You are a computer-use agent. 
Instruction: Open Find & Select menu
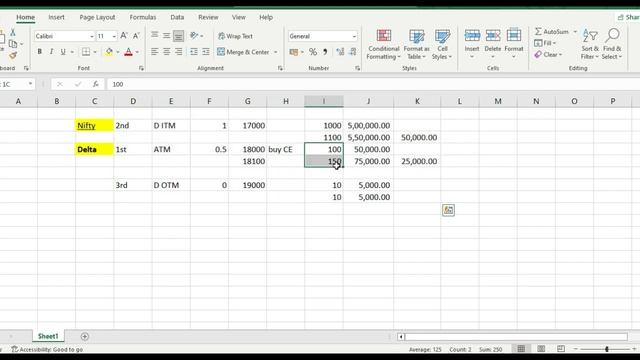click(x=612, y=44)
